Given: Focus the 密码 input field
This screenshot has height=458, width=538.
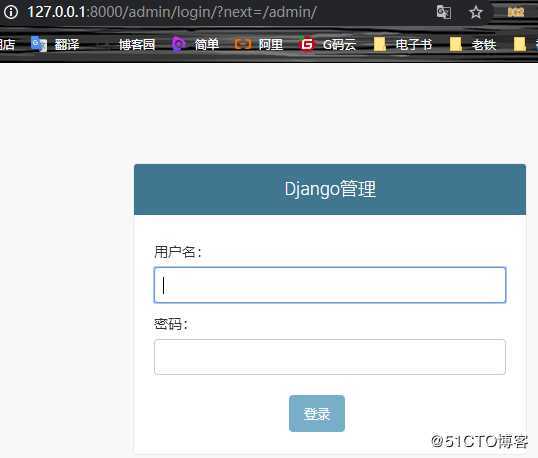Looking at the screenshot, I should point(330,357).
